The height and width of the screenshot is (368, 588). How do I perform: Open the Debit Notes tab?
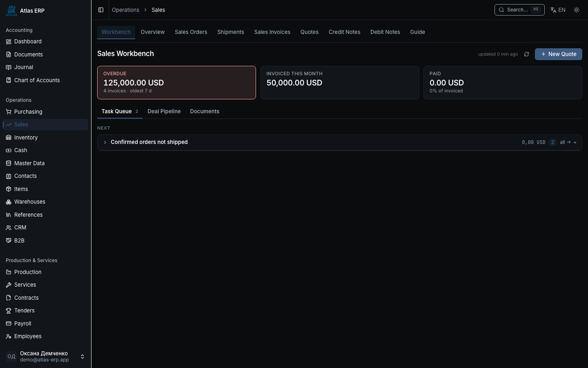[x=385, y=32]
